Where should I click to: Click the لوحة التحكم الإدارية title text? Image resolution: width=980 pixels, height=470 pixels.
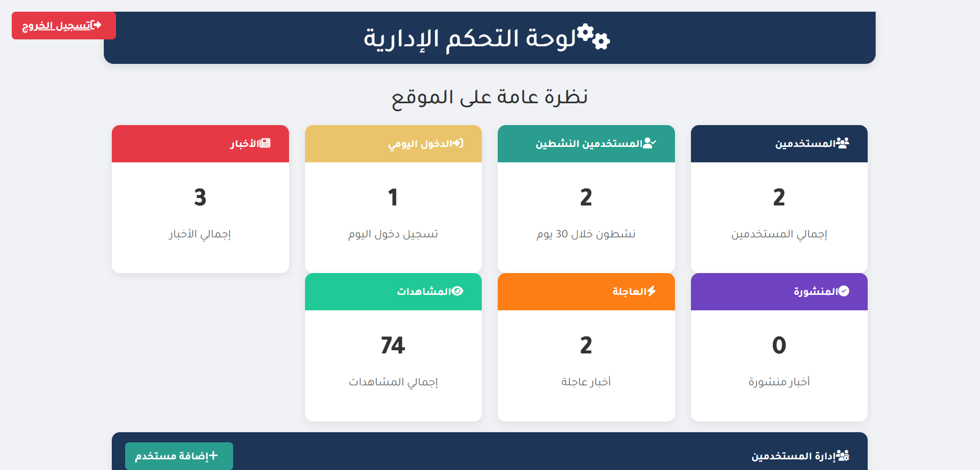(x=470, y=38)
